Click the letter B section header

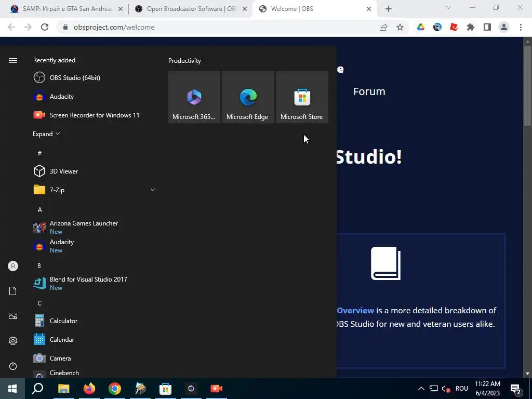tap(39, 265)
